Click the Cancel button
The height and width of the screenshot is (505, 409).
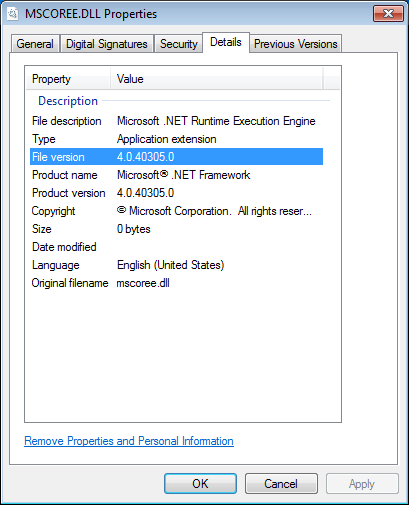point(281,483)
